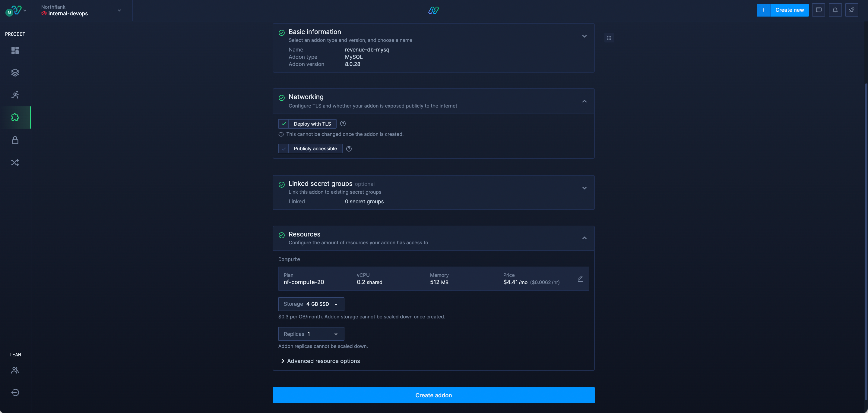
Task: Click the lock security icon
Action: (15, 140)
